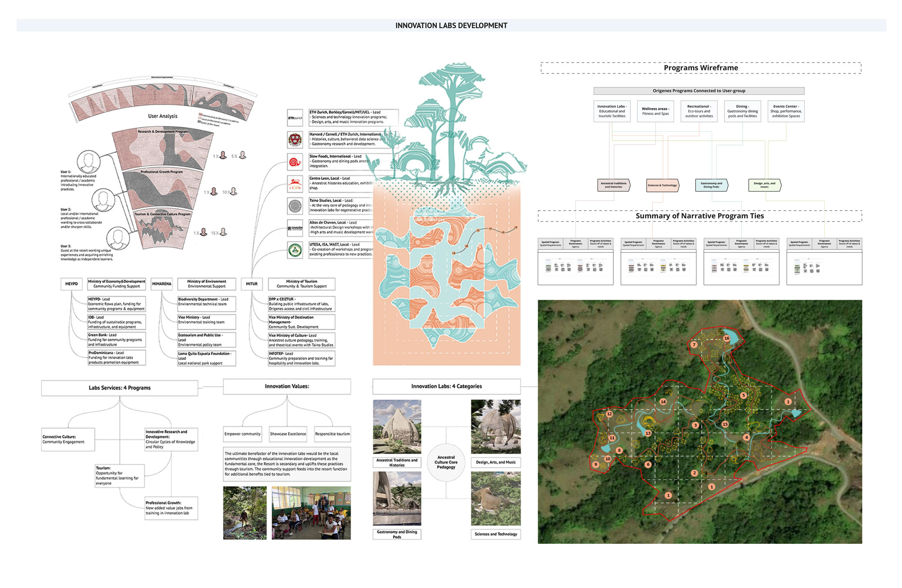Click the Harvard crest icon
Image resolution: width=902 pixels, height=588 pixels.
tap(295, 140)
